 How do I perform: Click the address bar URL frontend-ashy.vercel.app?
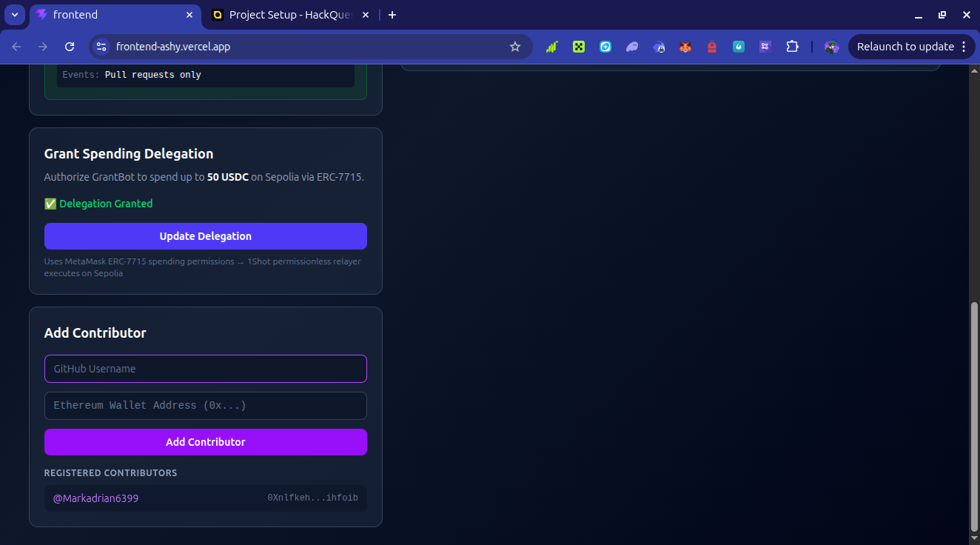[x=173, y=47]
